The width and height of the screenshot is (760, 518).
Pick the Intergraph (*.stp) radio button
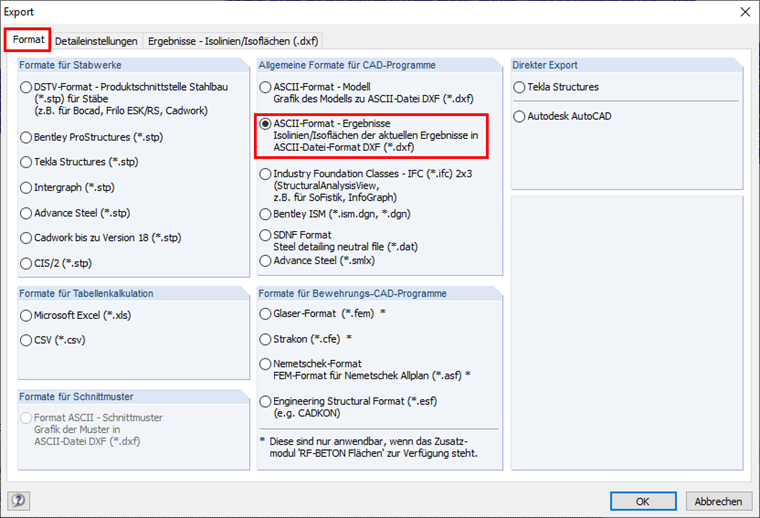[x=26, y=187]
